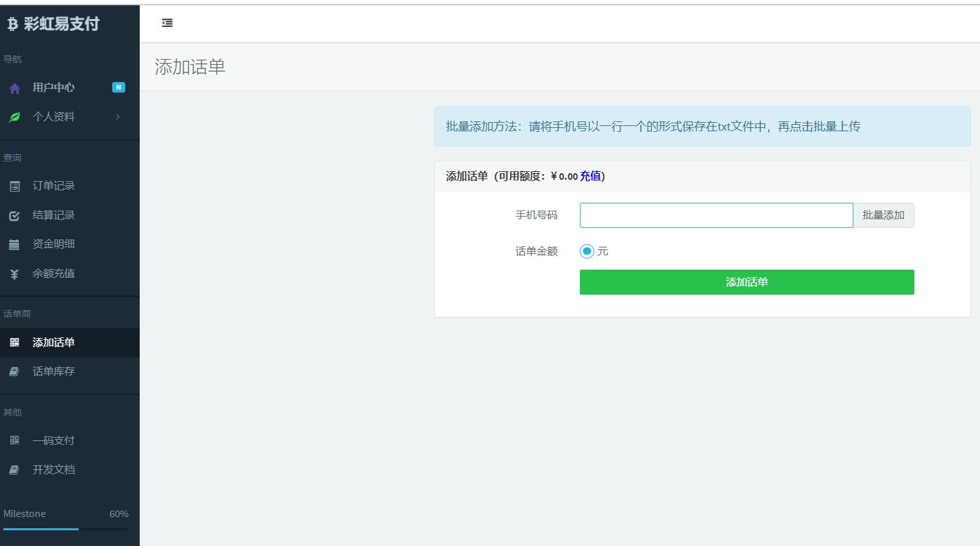Click the QR code icon next to 添加话单
The image size is (980, 546).
[14, 343]
